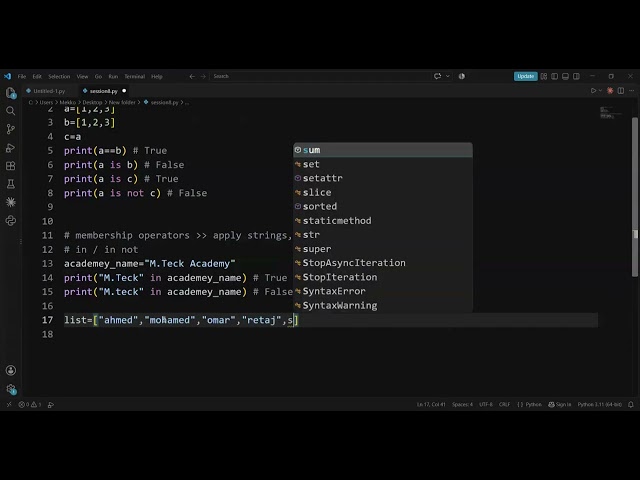Select interpreter Python 3.11 (64-bit)

coord(600,404)
